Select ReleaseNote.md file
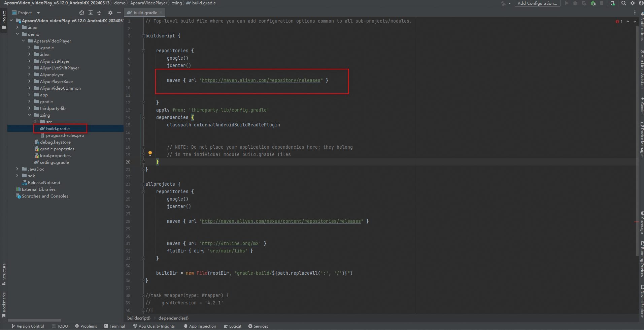644x330 pixels. click(44, 183)
